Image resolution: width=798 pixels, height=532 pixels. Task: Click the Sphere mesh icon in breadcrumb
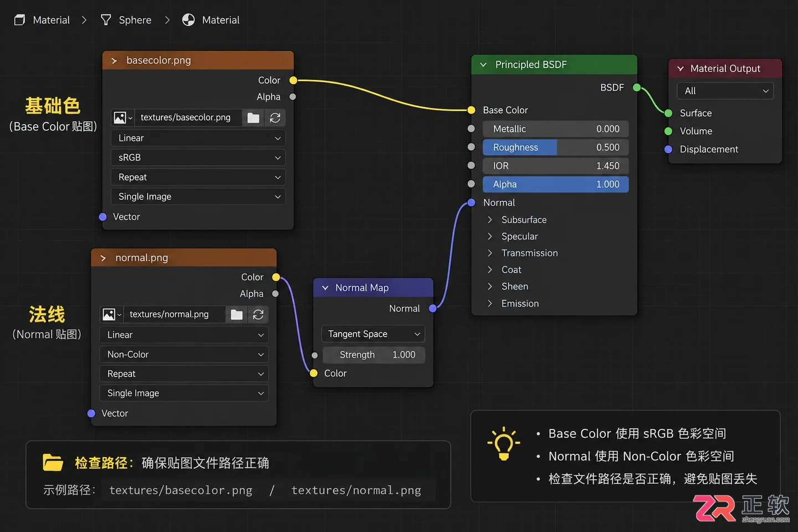pos(106,20)
